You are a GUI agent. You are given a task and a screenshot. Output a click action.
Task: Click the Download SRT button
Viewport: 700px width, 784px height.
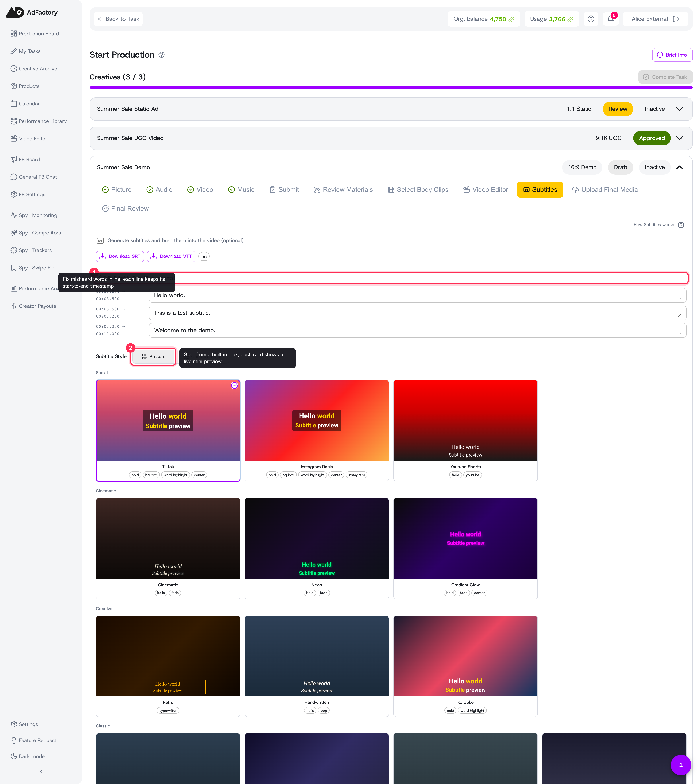click(x=120, y=257)
